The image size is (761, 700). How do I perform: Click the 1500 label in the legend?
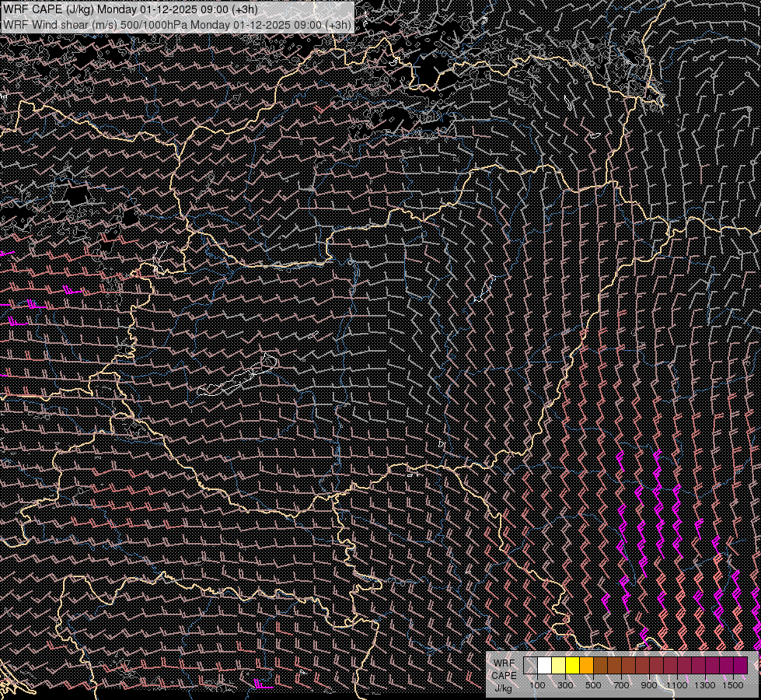(733, 685)
